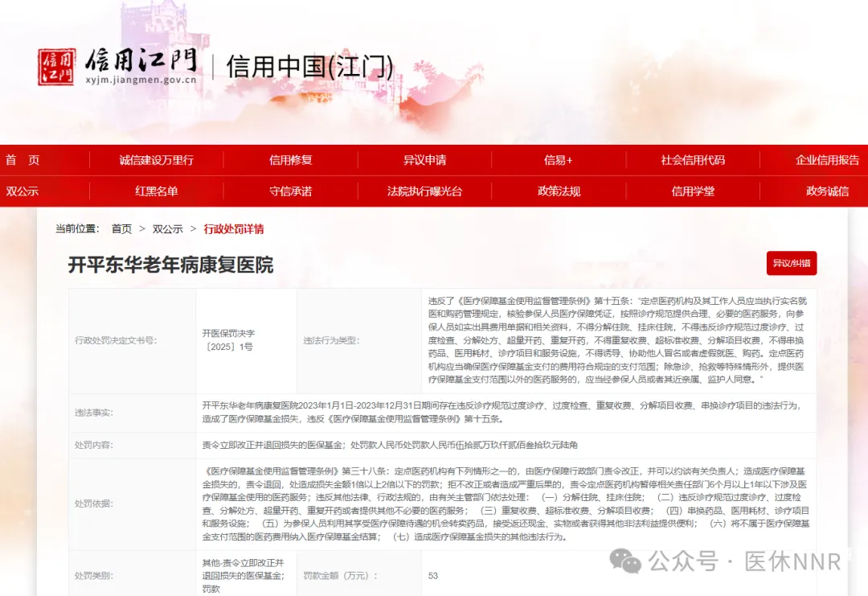Click the red 信用江门 seal logo
Image resolution: width=868 pixels, height=596 pixels.
pos(56,67)
